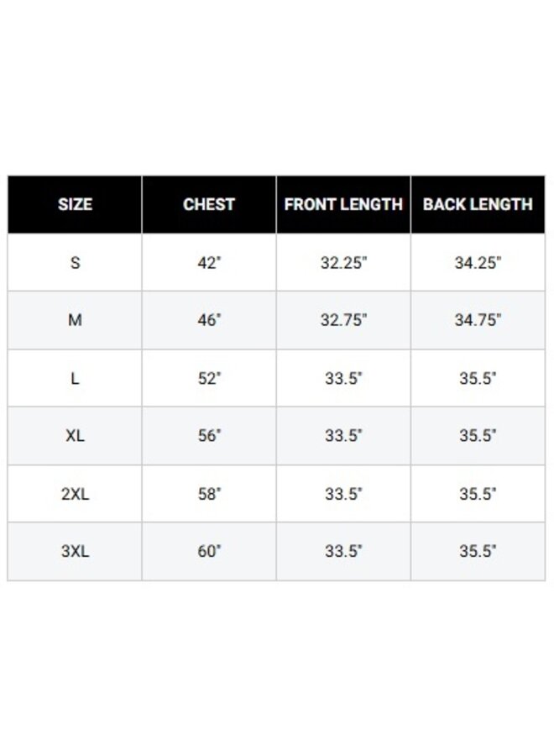The image size is (554, 756).
Task: Select the FRONT LENGTH column header
Action: pos(343,204)
